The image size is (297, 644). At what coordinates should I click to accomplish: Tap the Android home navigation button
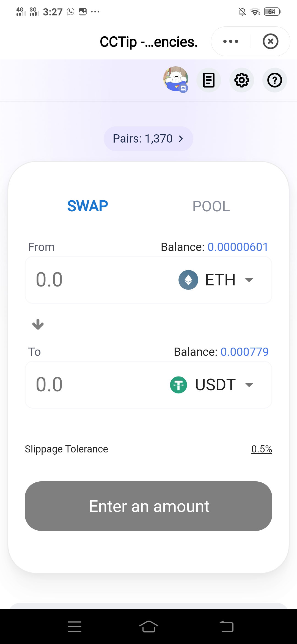point(148,627)
